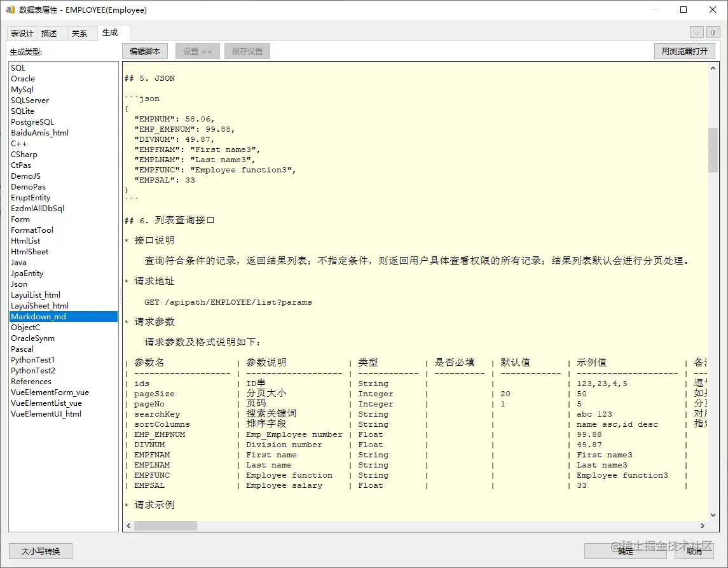Select VueElementList_vue in the list
Viewport: 728px width, 568px height.
(64, 403)
